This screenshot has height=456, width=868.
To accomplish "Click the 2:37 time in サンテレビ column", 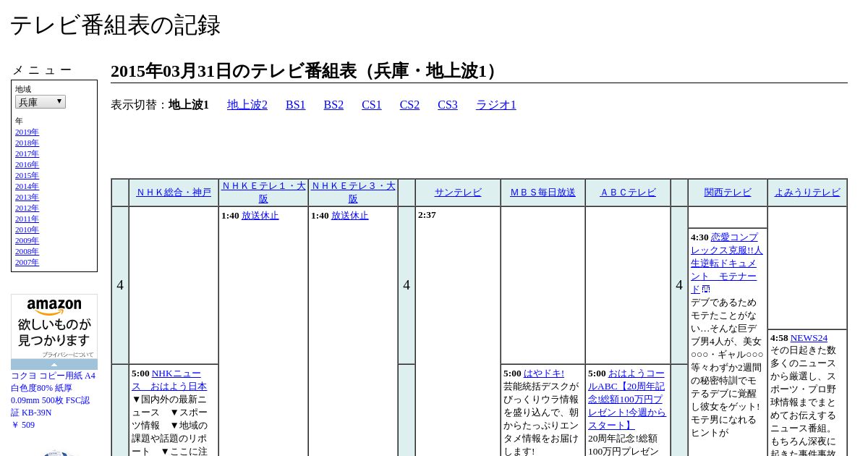I will [x=427, y=215].
